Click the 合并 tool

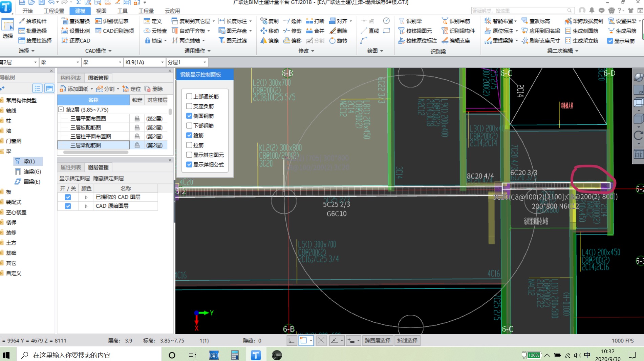coord(315,31)
